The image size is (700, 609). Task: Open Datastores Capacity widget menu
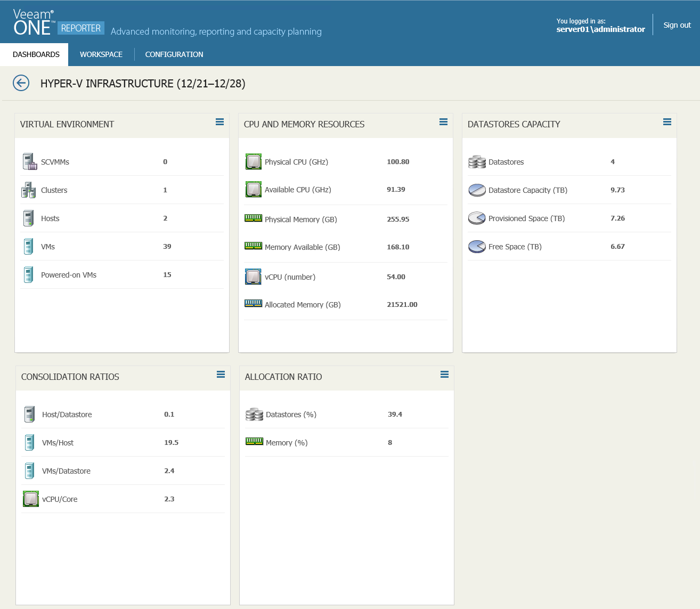click(x=667, y=122)
